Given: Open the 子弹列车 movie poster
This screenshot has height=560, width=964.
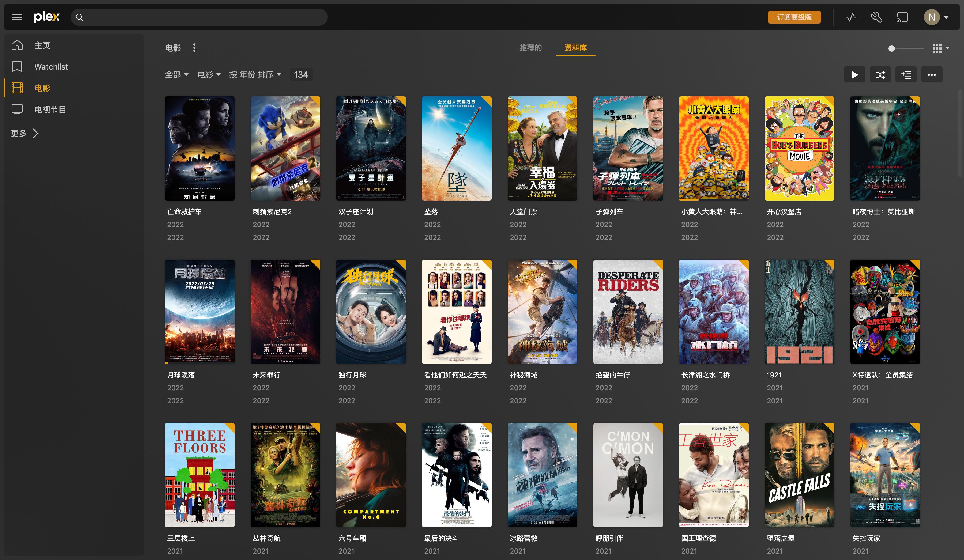Looking at the screenshot, I should pos(628,148).
